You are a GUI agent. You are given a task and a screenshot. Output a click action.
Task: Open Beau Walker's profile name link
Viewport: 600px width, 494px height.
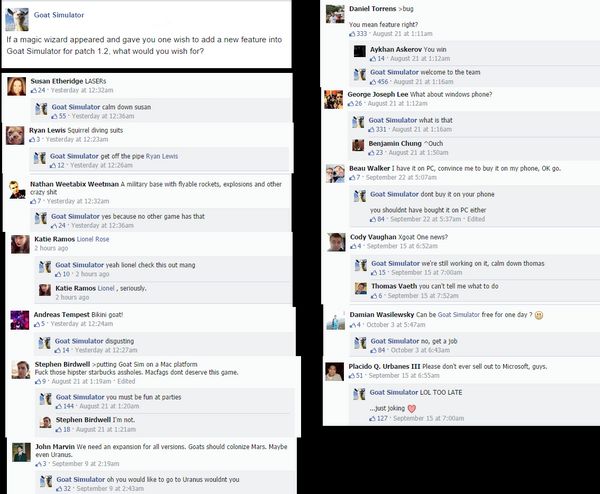tap(369, 168)
